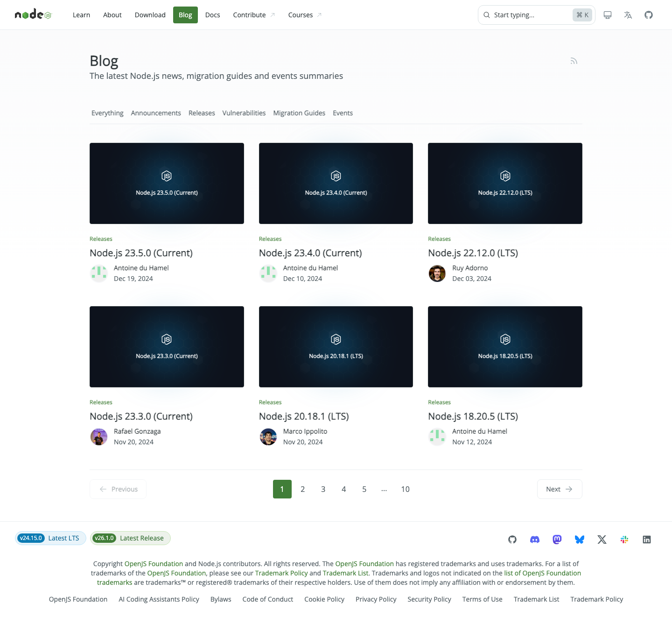Open the Node.js 22.12.0 thumbnail image
Viewport: 672px width, 617px height.
505,183
